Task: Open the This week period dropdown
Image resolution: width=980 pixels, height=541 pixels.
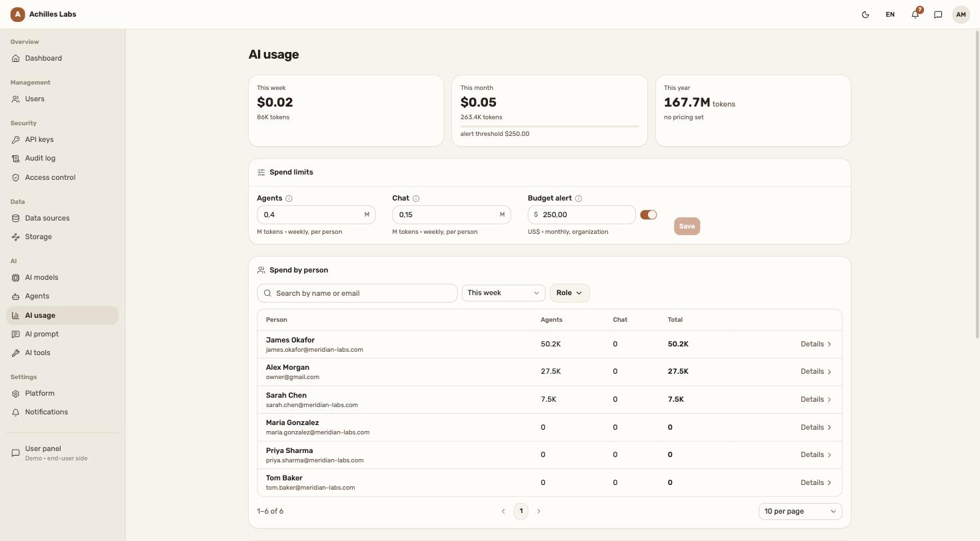Action: point(503,293)
